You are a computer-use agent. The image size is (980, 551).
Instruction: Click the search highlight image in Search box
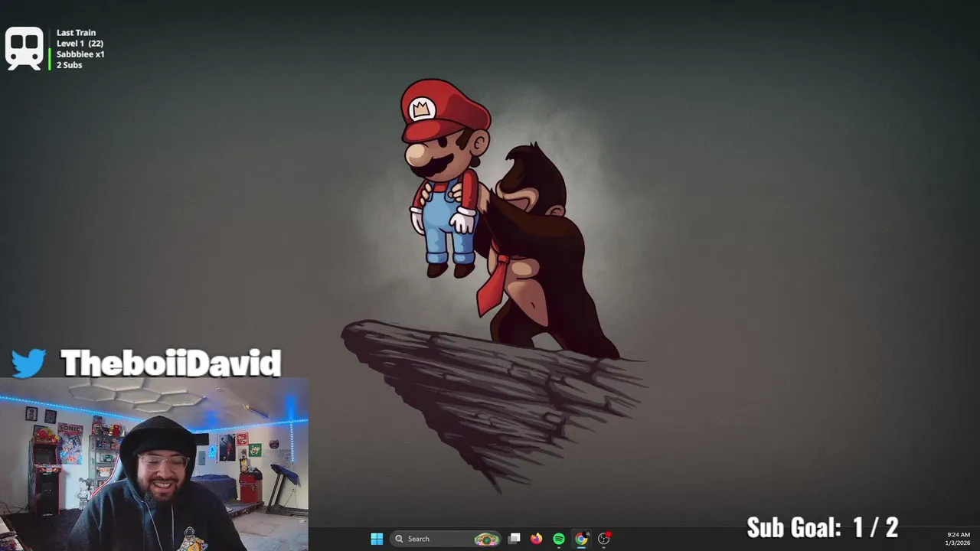pos(486,539)
